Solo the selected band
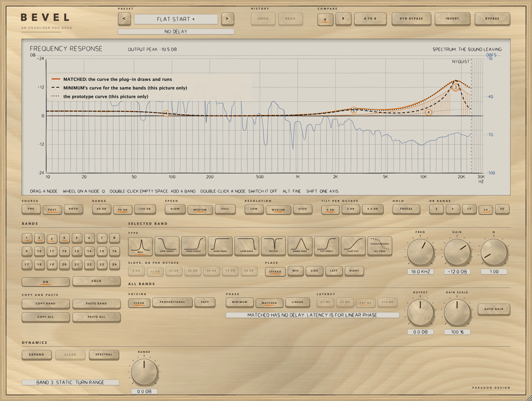This screenshot has height=401, width=532. (x=96, y=281)
